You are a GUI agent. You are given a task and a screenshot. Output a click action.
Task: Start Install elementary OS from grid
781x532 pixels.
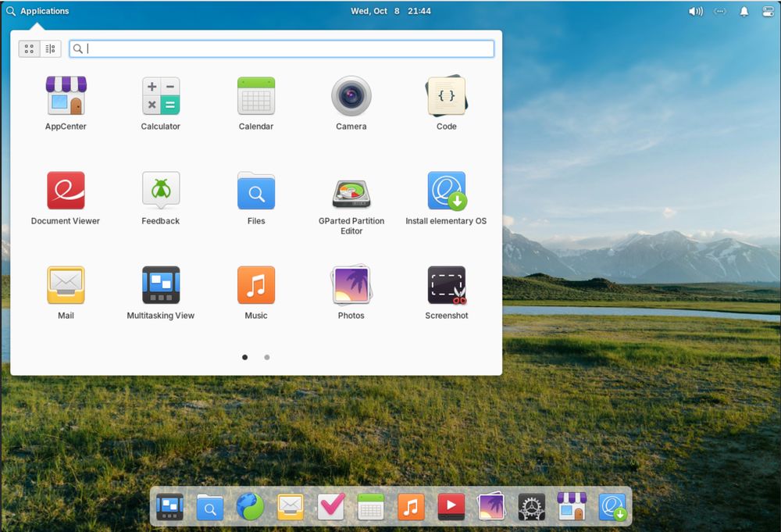(446, 198)
